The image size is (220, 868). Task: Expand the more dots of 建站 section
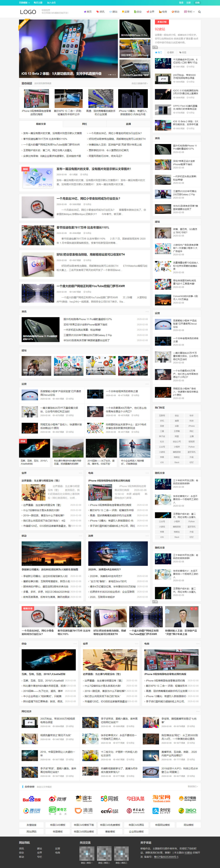[x=147, y=350]
